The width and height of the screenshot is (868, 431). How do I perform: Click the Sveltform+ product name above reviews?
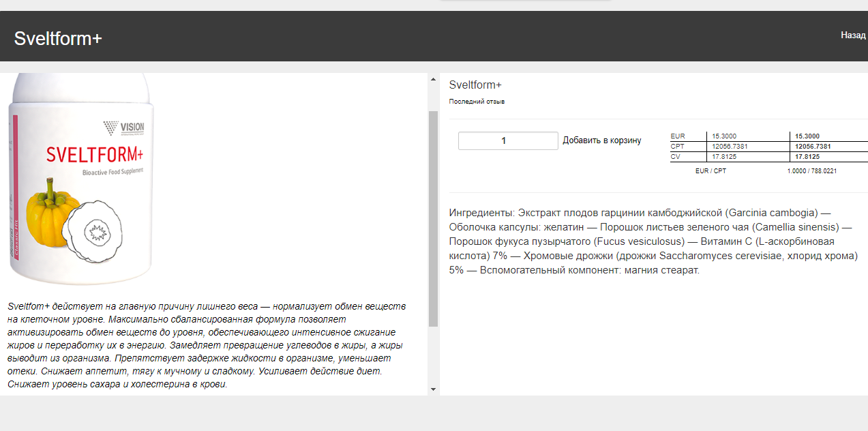click(x=475, y=85)
